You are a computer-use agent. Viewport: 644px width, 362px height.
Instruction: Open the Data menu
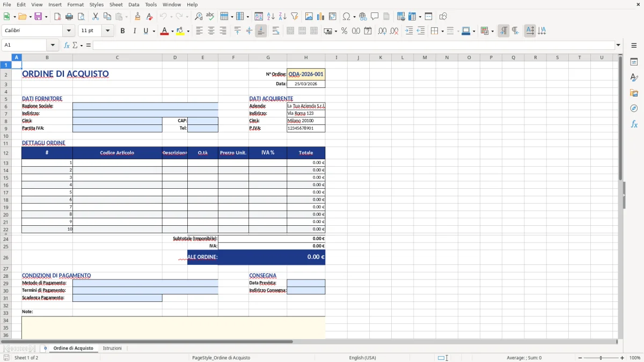[x=134, y=4]
